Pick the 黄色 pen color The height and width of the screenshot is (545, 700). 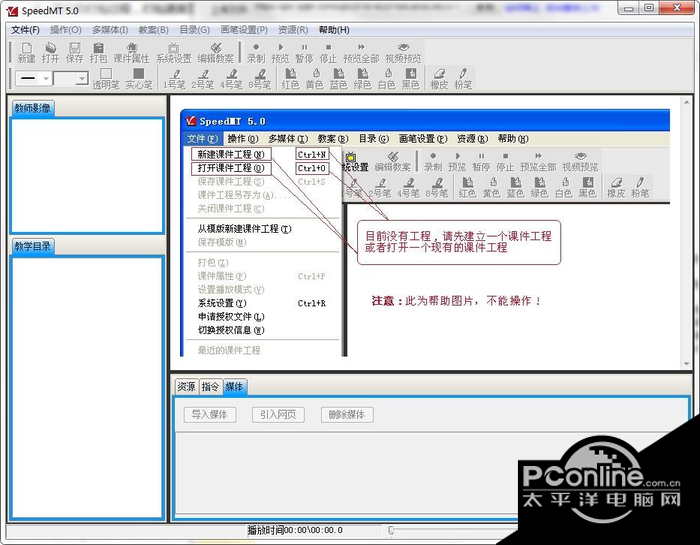click(x=315, y=79)
